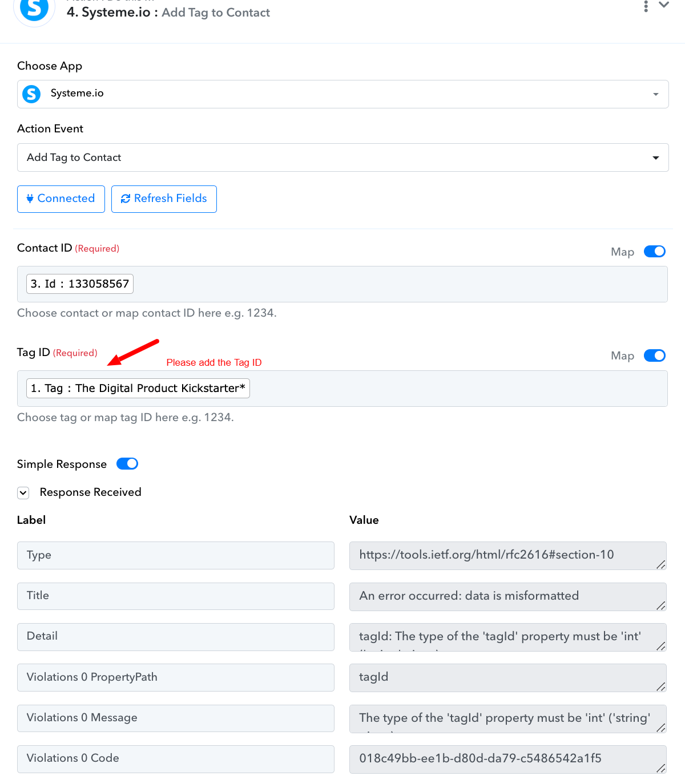Disable the Simple Response toggle
The width and height of the screenshot is (685, 784).
(127, 464)
